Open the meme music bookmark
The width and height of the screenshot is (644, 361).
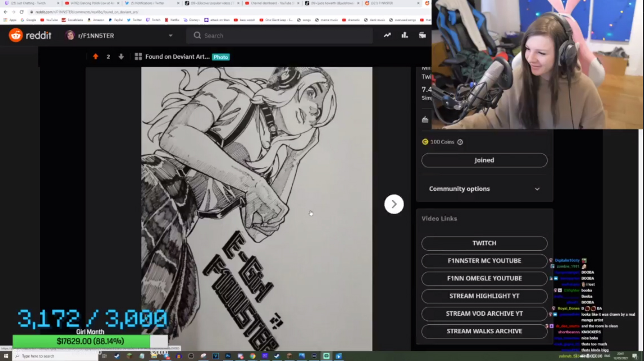327,20
